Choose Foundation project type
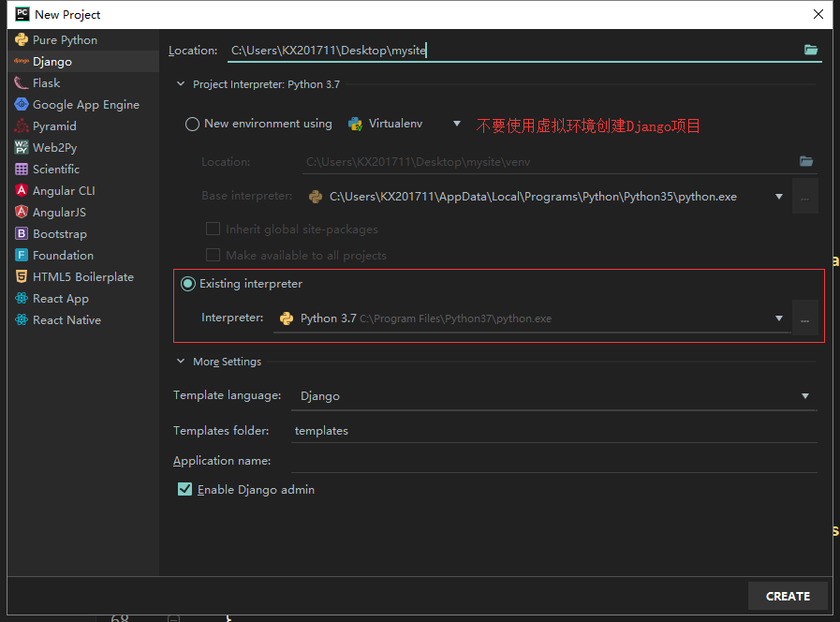840x622 pixels. tap(83, 255)
